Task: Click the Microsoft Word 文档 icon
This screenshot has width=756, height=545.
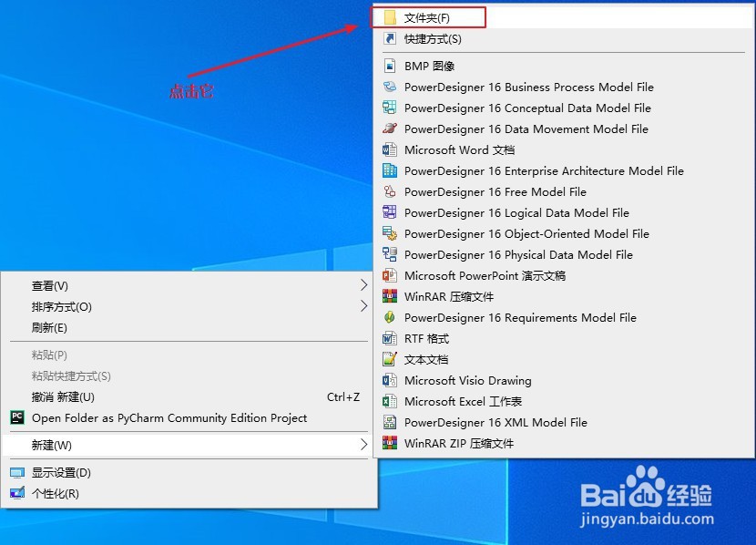Action: point(390,150)
